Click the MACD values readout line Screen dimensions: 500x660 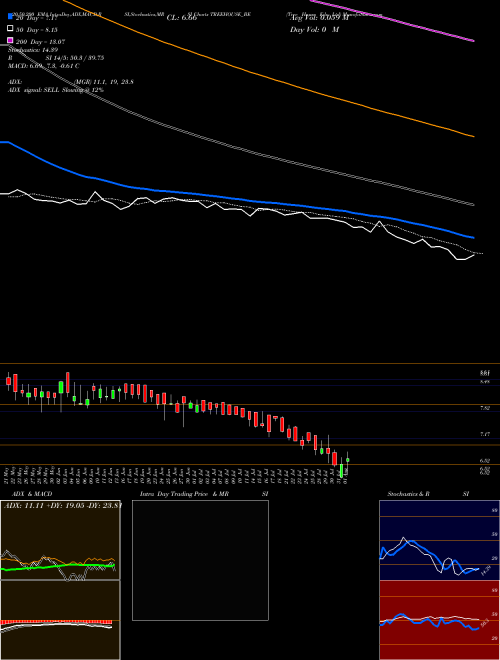pyautogui.click(x=44, y=66)
